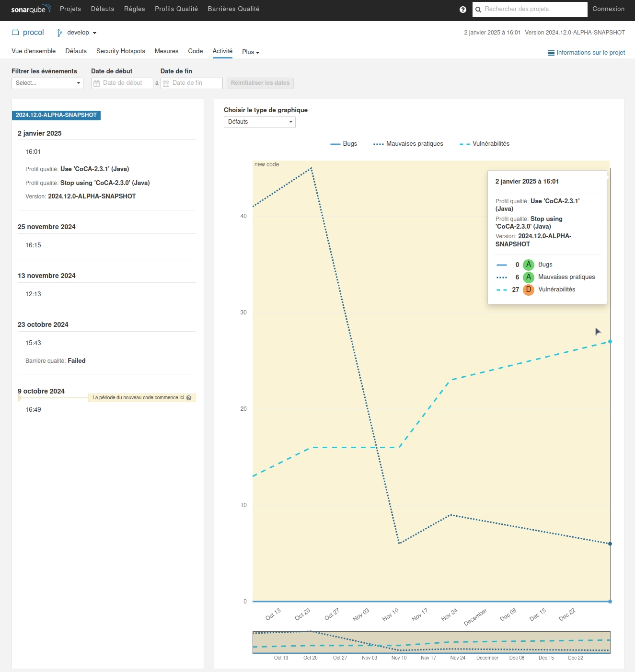This screenshot has height=672, width=635.
Task: Click the Date de début input
Action: [122, 83]
